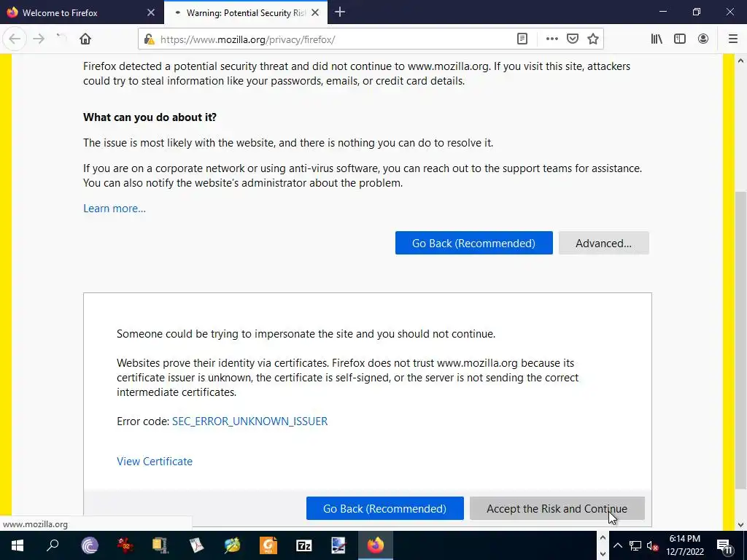Click the Forward arrow button

click(x=39, y=39)
